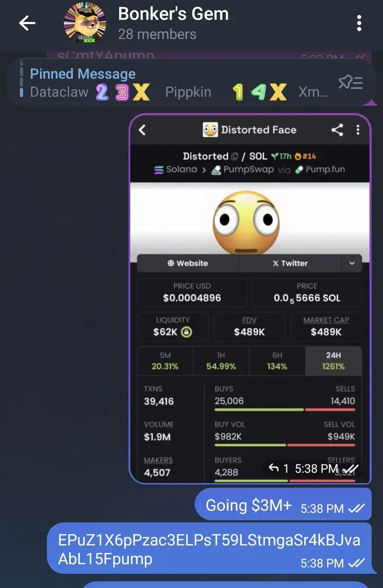Tap the 17h token age badge
Image resolution: width=383 pixels, height=588 pixels.
(x=282, y=156)
